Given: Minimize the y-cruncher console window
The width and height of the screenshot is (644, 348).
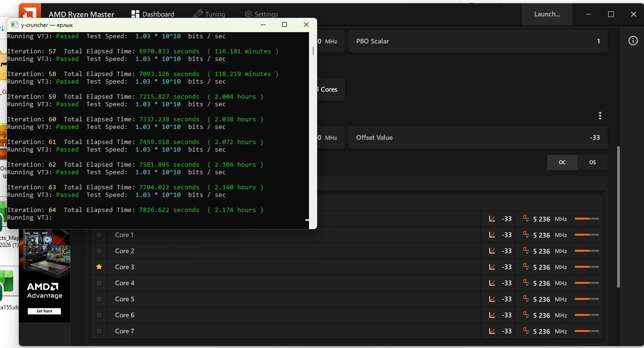Looking at the screenshot, I should click(263, 25).
